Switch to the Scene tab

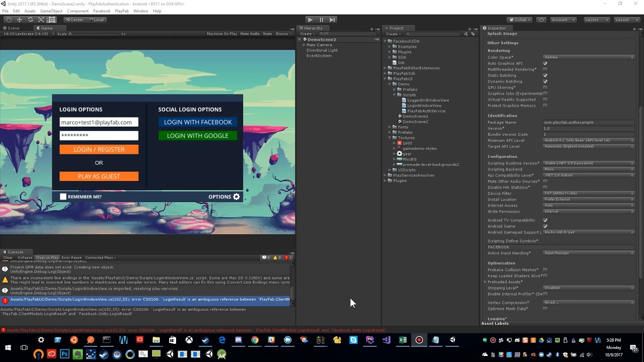[11, 28]
